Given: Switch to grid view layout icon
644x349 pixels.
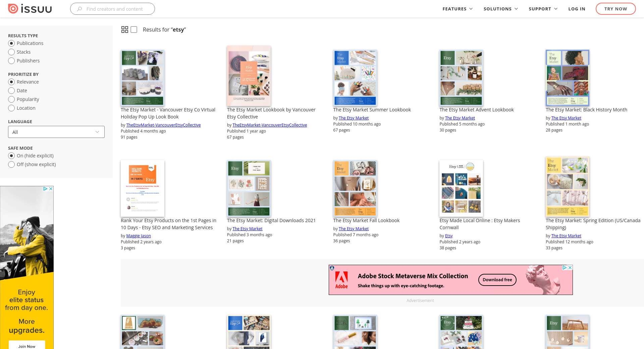Looking at the screenshot, I should click(x=124, y=30).
